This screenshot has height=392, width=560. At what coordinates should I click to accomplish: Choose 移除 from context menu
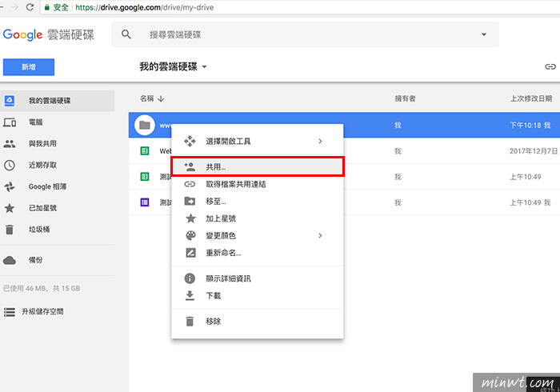pos(257,322)
